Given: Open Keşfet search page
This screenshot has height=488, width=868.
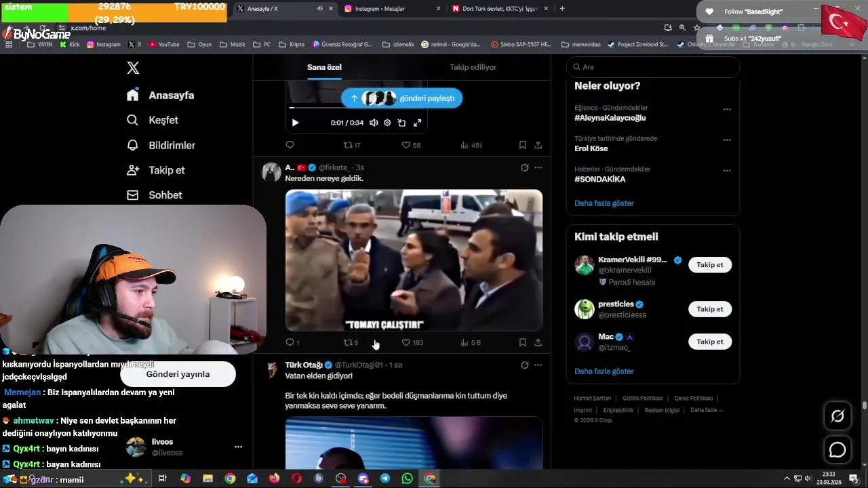Looking at the screenshot, I should [x=153, y=120].
